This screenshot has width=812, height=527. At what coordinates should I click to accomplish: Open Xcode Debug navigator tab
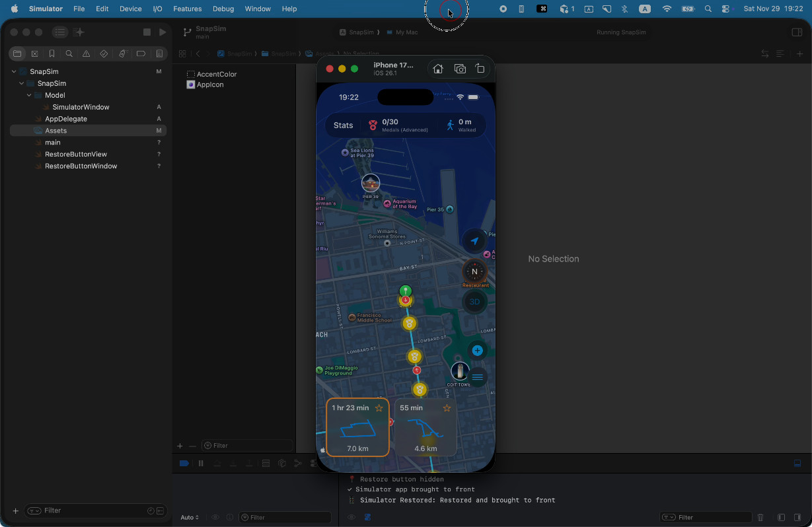(122, 53)
